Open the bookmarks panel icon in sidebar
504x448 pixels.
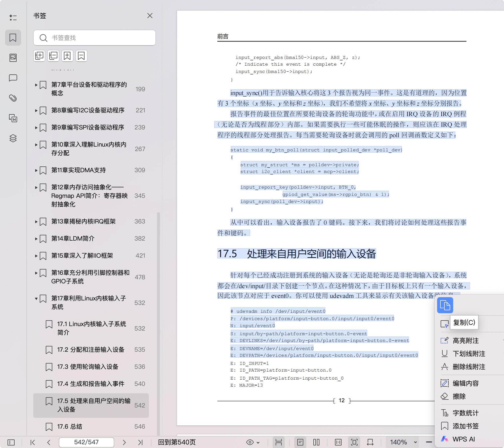tap(13, 37)
